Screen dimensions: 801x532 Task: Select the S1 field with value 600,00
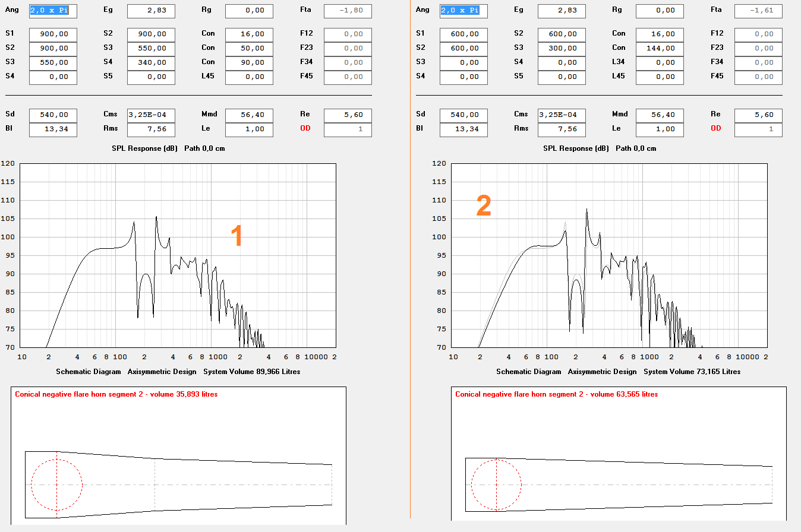[463, 34]
